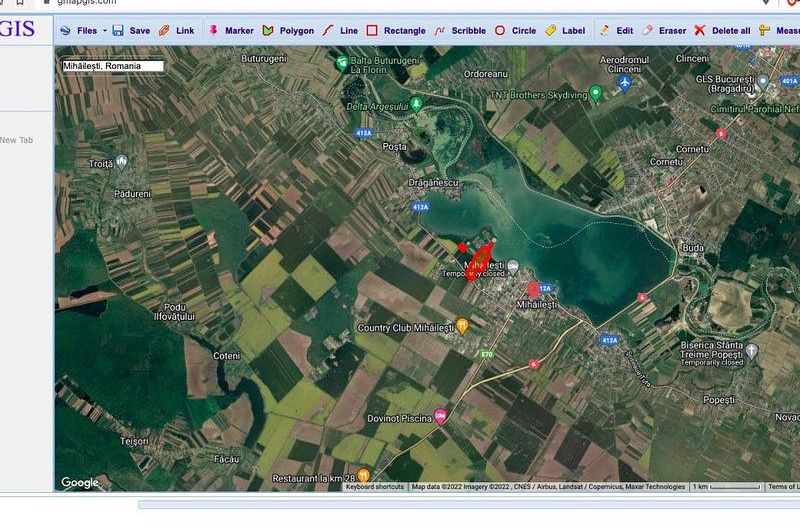Click the Country Club Mihăilești map pin
This screenshot has width=800, height=527.
click(462, 326)
